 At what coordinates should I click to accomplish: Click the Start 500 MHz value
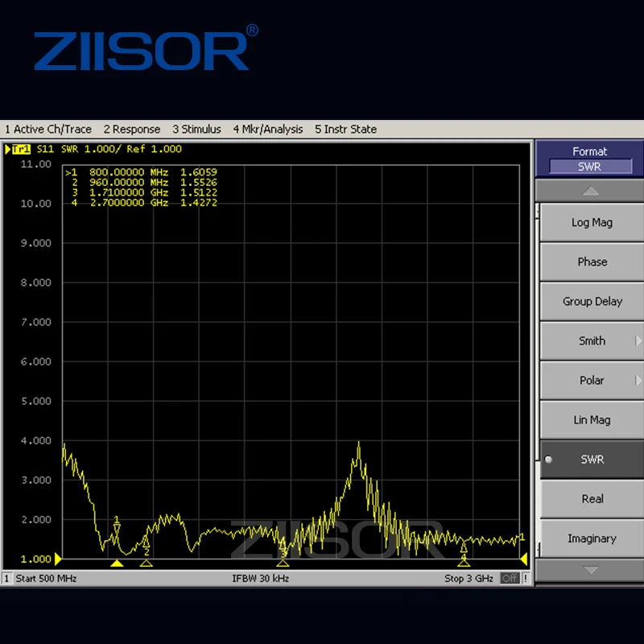[x=46, y=578]
